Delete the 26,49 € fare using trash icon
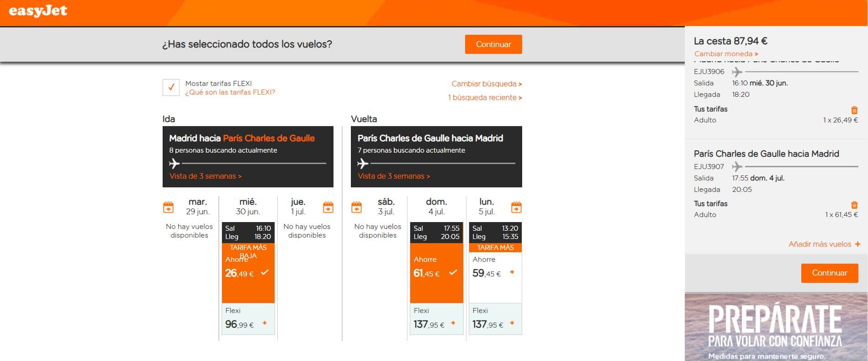This screenshot has height=361, width=868. point(854,110)
